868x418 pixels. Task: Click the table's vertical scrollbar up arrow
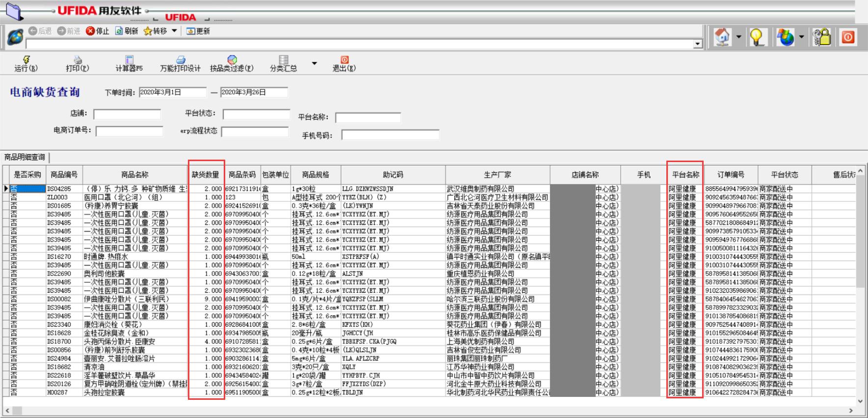(860, 170)
